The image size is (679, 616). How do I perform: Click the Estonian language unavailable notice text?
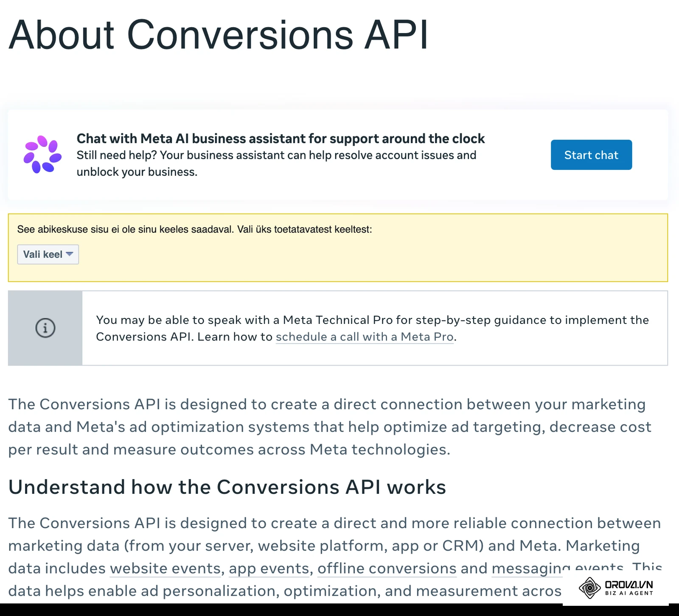194,230
